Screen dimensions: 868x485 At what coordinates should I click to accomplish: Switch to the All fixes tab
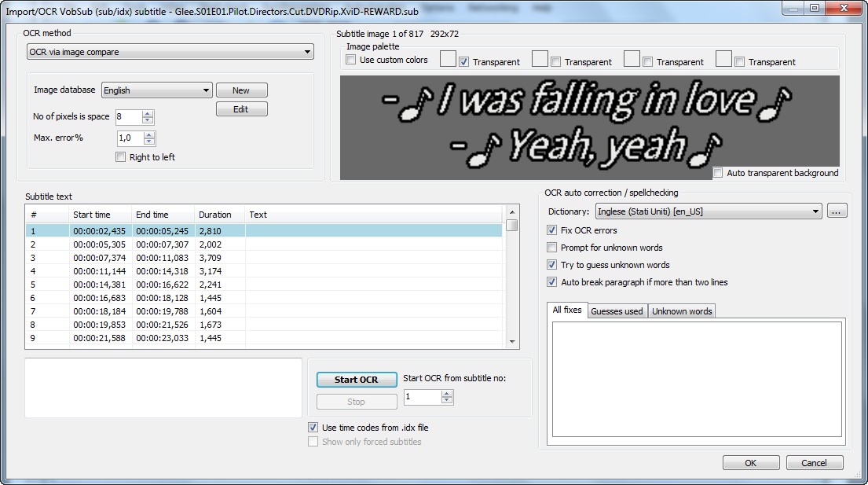tap(567, 310)
